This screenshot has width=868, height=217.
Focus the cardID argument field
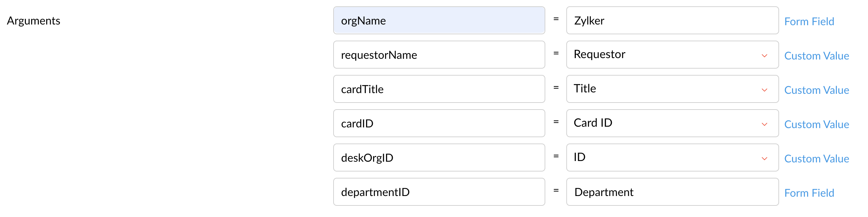(439, 123)
